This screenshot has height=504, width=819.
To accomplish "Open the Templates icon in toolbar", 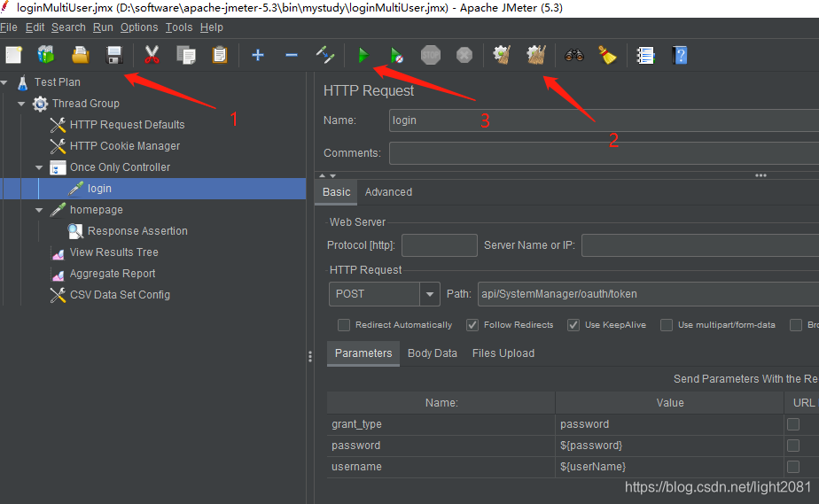I will coord(46,55).
